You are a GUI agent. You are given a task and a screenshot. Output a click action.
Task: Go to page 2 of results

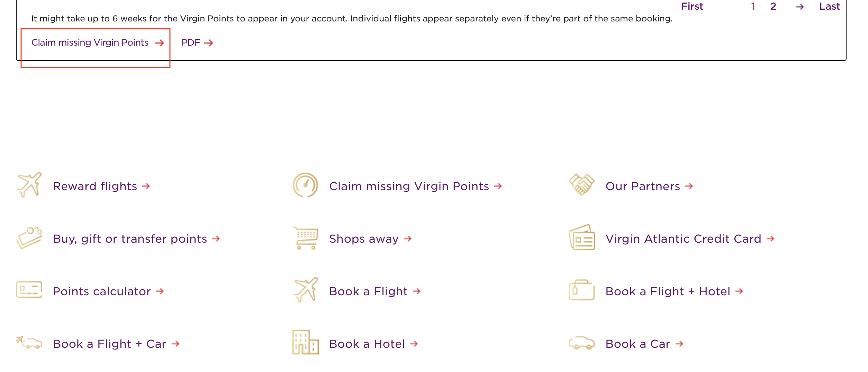click(x=773, y=6)
